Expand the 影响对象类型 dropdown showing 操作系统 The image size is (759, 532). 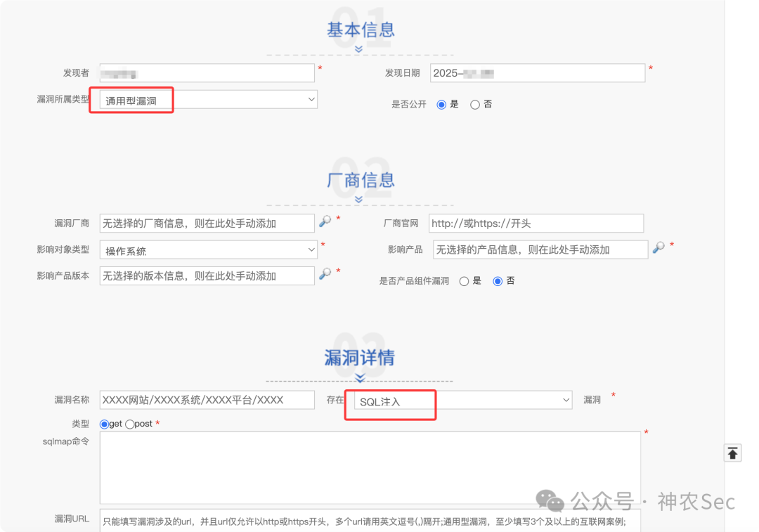tap(207, 249)
